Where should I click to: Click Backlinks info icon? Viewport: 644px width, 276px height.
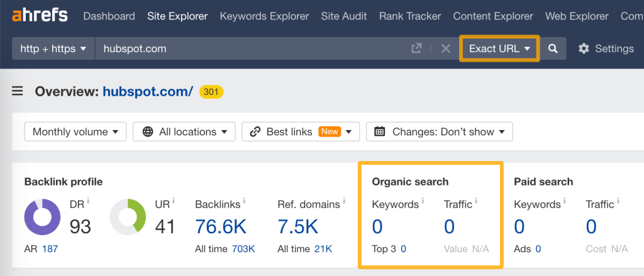[x=245, y=201]
